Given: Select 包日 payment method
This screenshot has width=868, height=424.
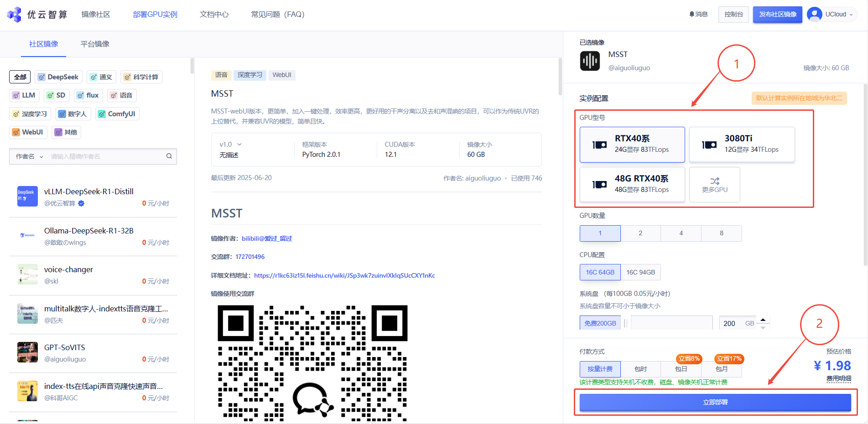Looking at the screenshot, I should (681, 369).
